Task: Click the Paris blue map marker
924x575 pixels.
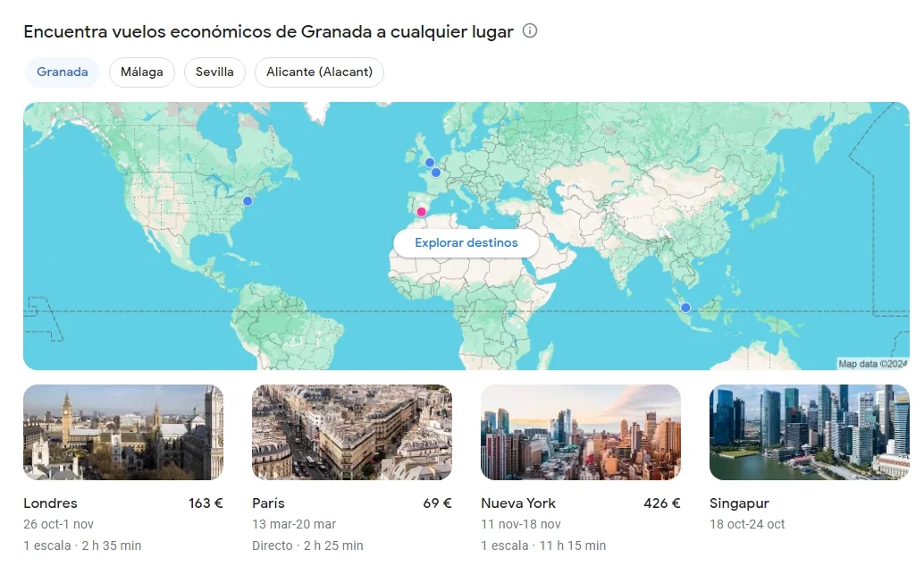Action: (x=435, y=173)
